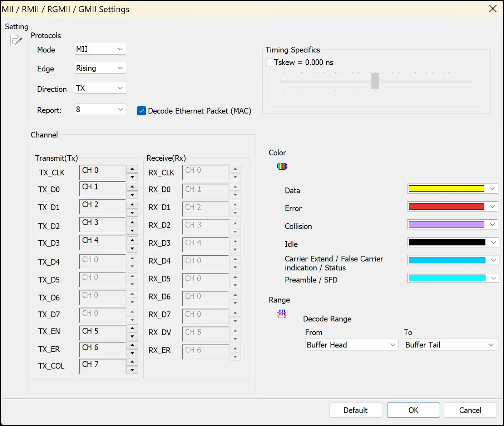Click the Decode Range waveform icon
This screenshot has width=504, height=426.
[282, 314]
